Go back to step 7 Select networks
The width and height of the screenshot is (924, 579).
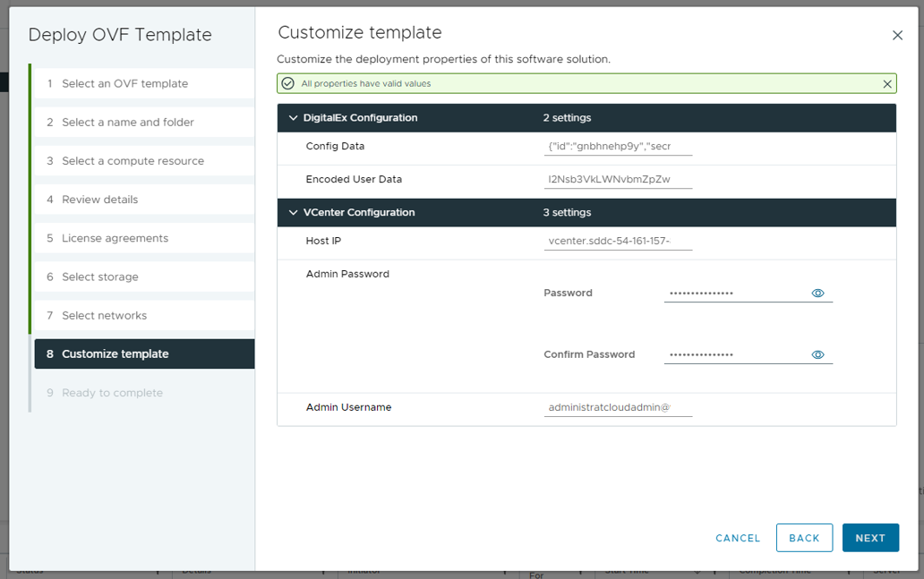104,316
